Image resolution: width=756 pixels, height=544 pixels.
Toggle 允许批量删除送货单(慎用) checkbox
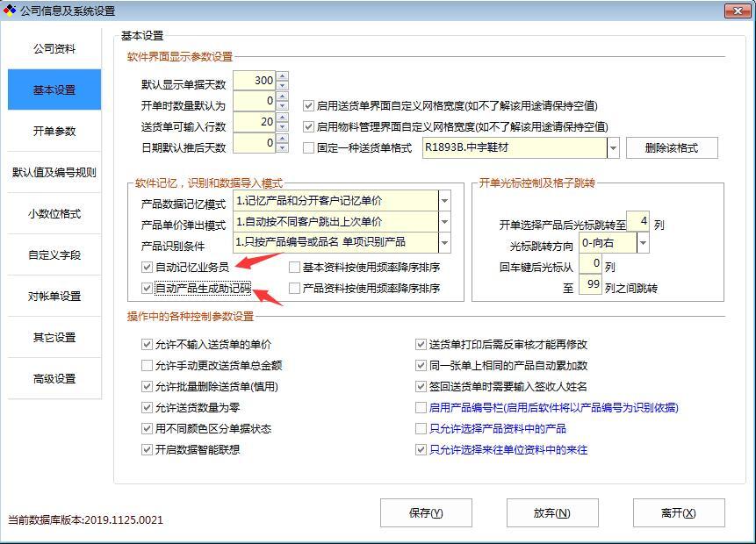147,386
